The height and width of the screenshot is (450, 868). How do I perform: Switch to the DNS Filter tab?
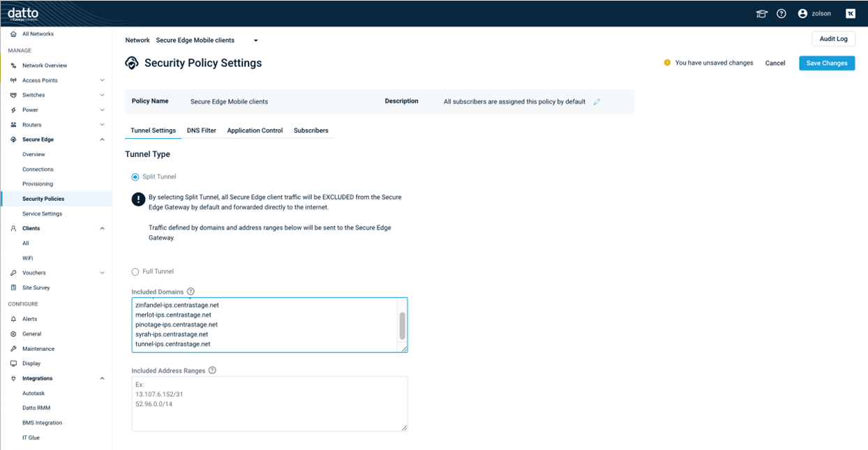201,130
